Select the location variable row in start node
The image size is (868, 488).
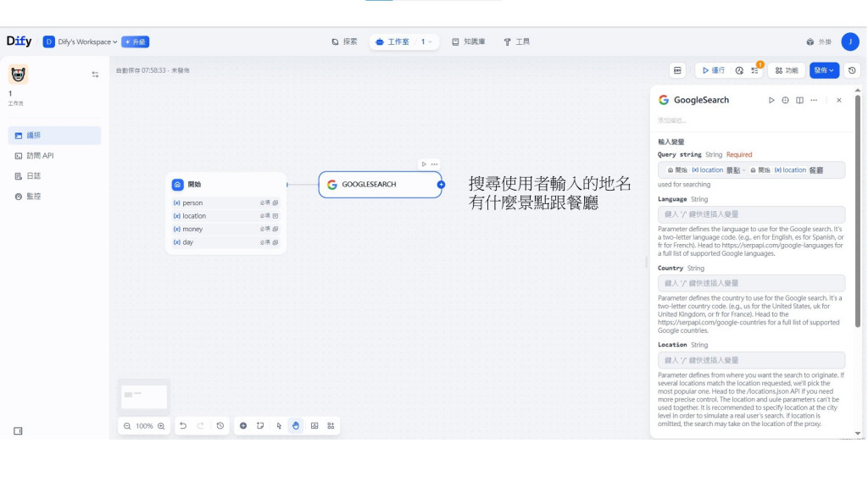point(225,216)
